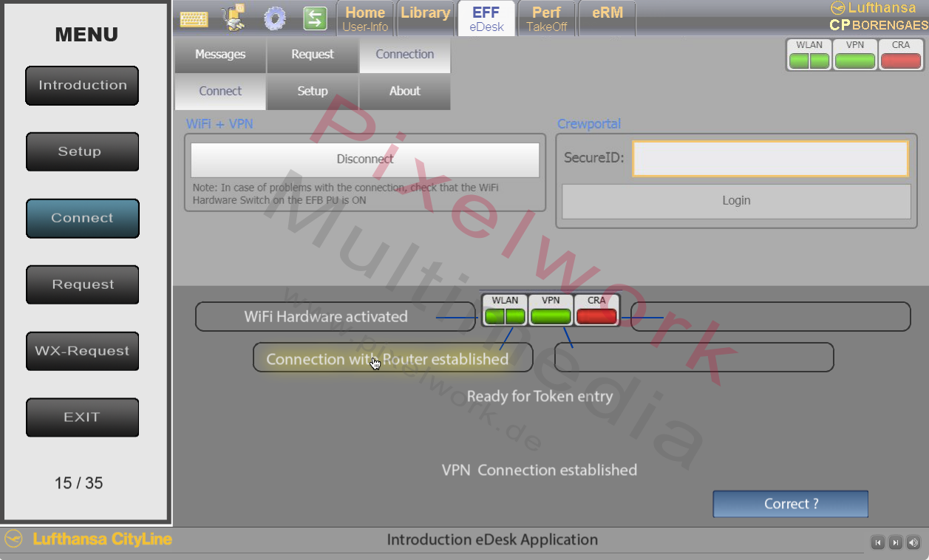Screen dimensions: 929x560
Task: Skip to the next slide
Action: 896,543
